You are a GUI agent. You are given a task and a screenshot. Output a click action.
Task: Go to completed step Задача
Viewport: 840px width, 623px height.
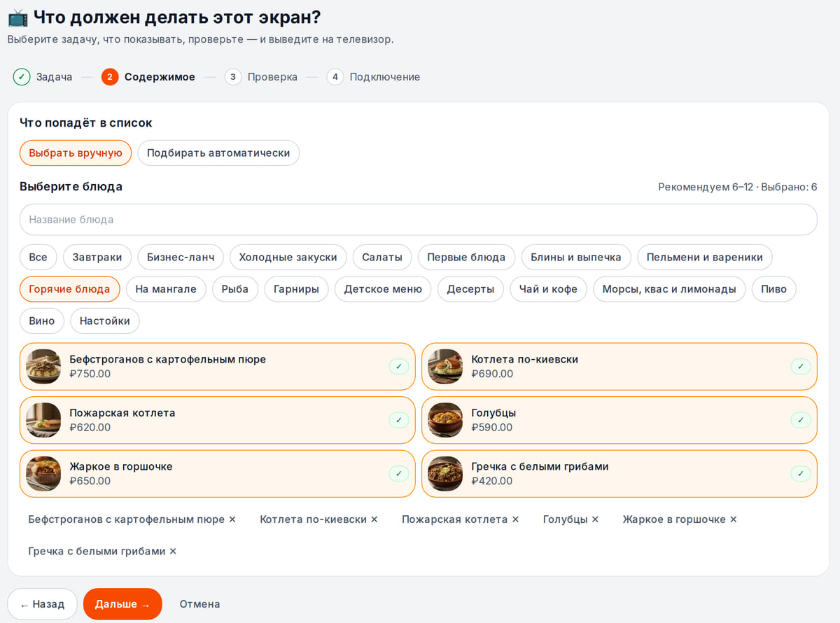43,77
